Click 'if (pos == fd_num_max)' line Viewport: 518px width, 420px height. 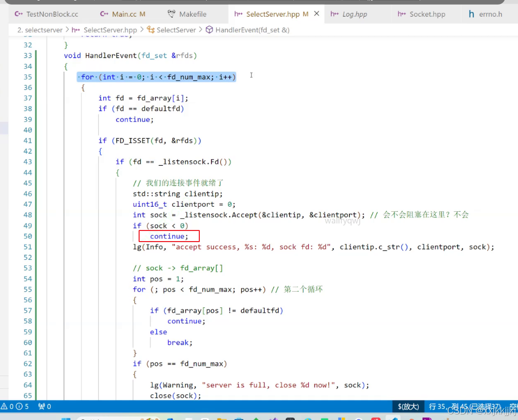[180, 364]
